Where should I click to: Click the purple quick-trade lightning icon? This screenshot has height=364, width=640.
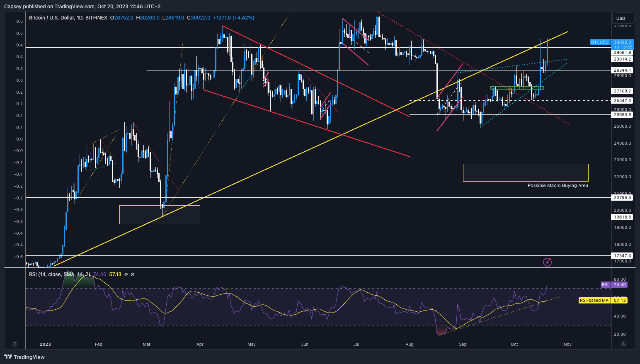pos(547,262)
